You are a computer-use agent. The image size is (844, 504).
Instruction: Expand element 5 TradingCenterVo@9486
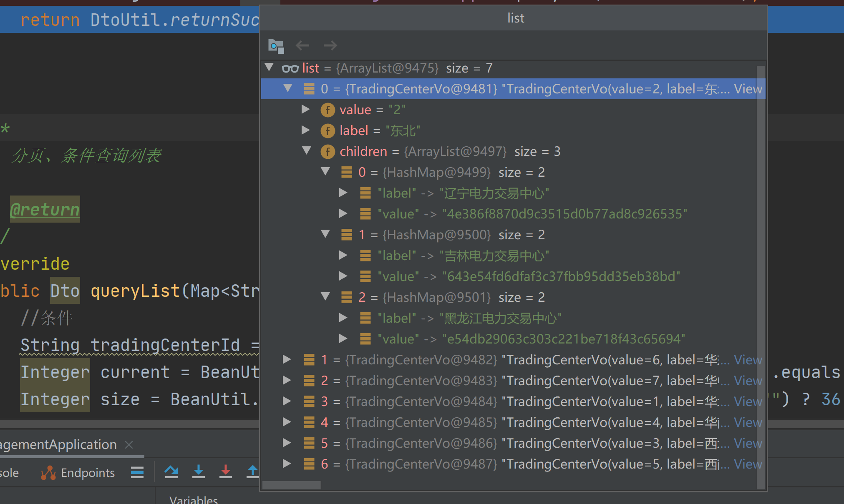(x=287, y=443)
